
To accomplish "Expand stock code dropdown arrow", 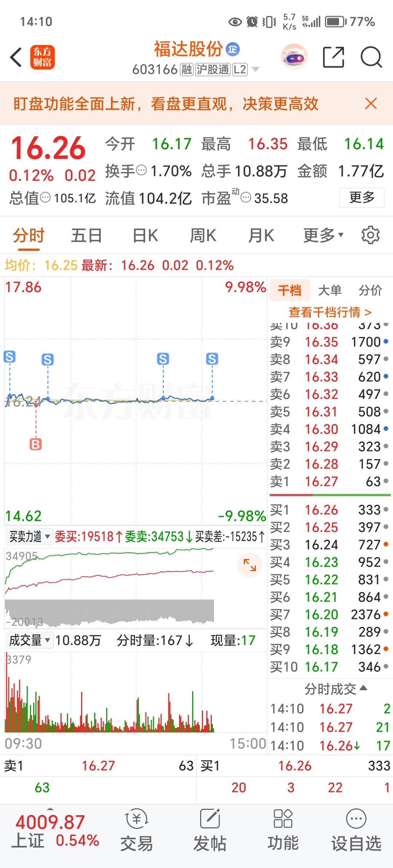I will tap(255, 69).
